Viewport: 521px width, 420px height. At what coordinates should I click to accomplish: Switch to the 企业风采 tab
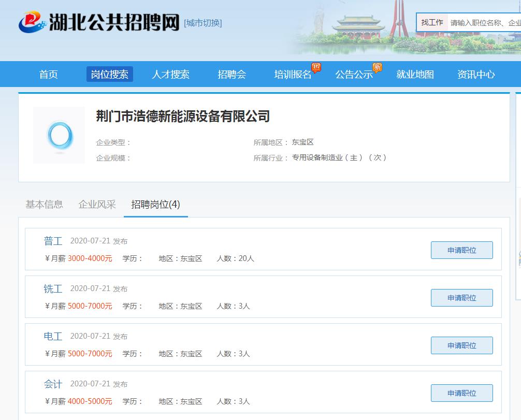(96, 205)
